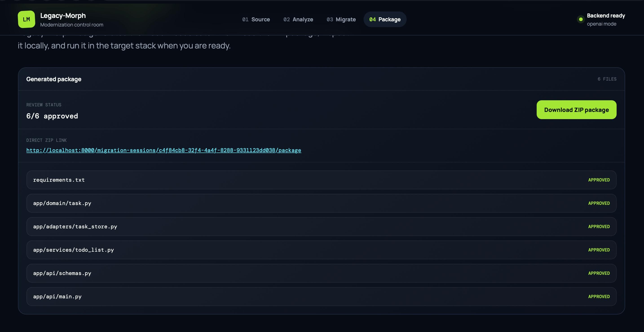Select the app/api/main.py file row
The image size is (644, 332).
(x=321, y=297)
